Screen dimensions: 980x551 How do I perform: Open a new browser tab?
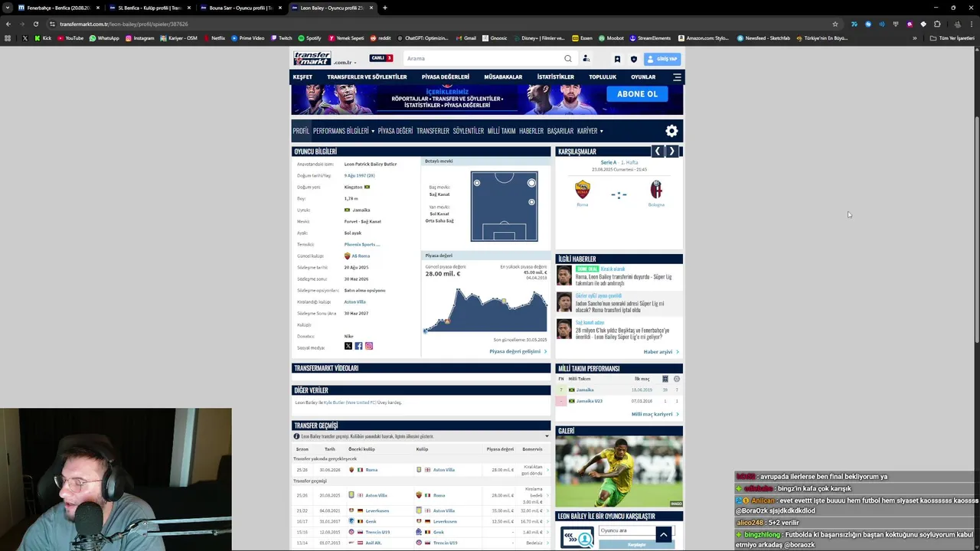[x=384, y=8]
